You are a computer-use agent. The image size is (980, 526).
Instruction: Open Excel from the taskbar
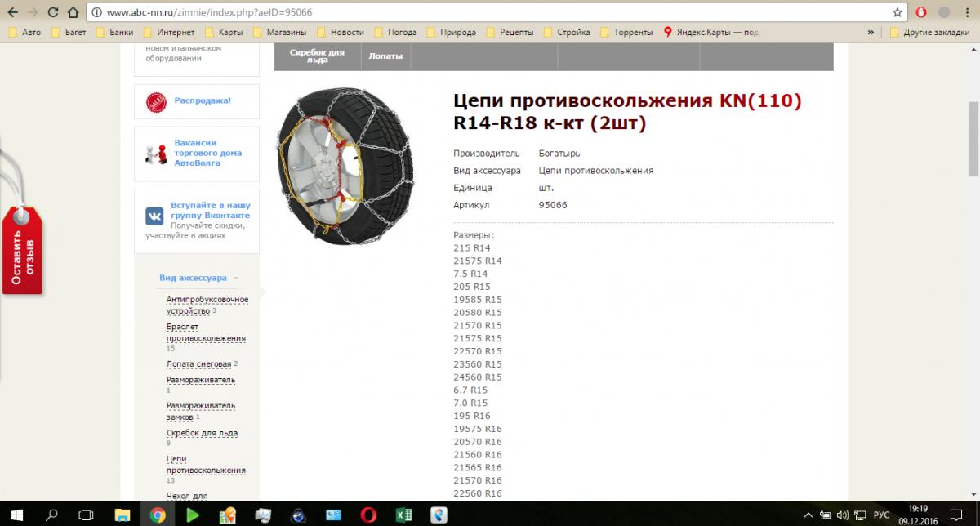pyautogui.click(x=403, y=515)
